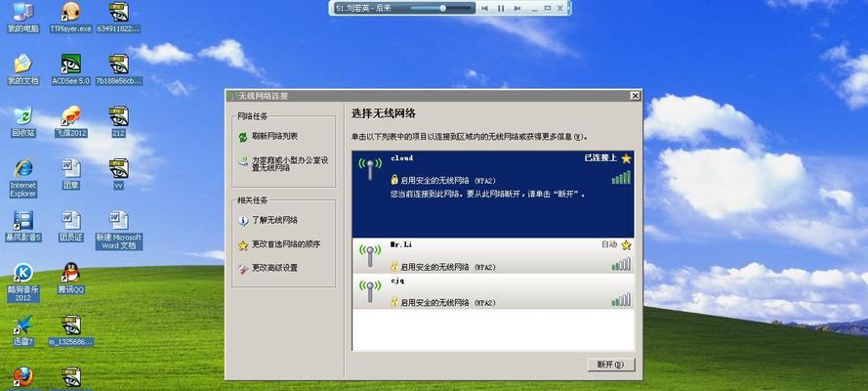Screen dimensions: 868x391
Task: Select the m_1325686... image file icon
Action: click(x=71, y=330)
